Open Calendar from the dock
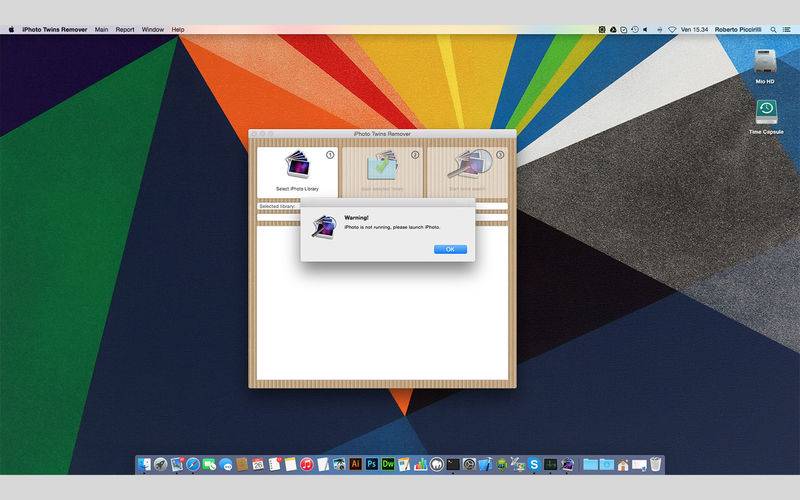 (x=258, y=464)
